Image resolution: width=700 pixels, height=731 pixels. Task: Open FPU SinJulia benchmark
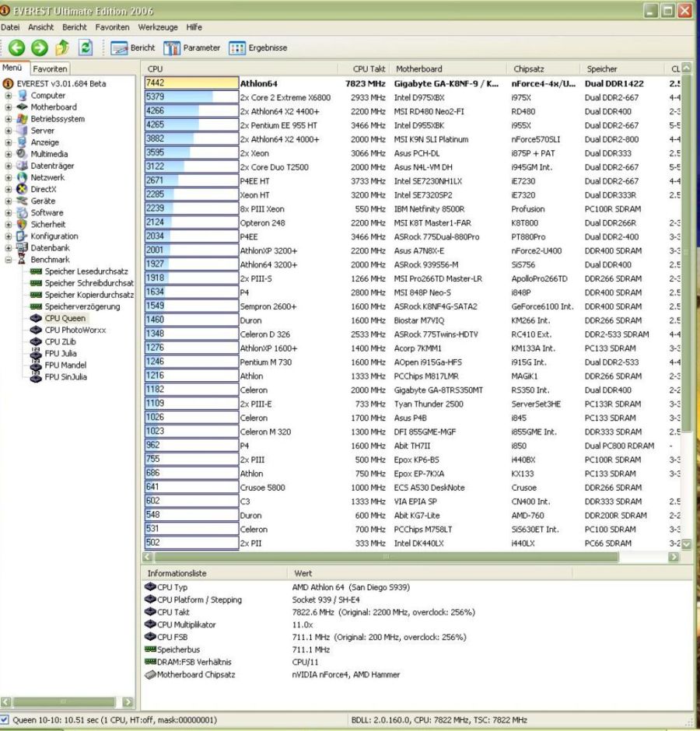point(58,376)
